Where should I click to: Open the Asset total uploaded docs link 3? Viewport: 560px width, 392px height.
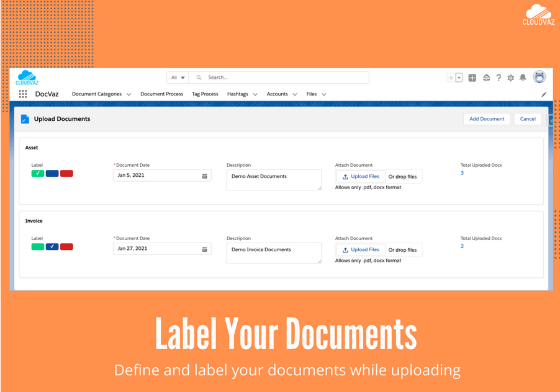point(462,173)
